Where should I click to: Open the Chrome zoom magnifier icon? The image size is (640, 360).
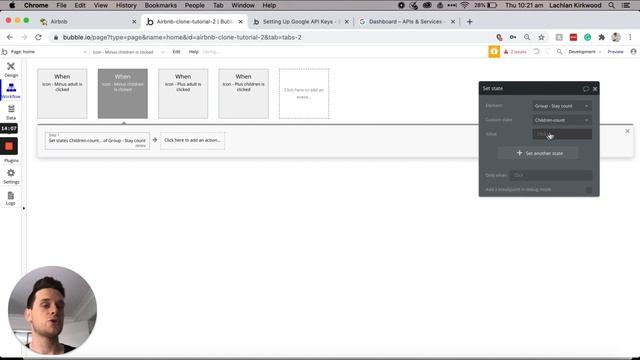click(527, 37)
